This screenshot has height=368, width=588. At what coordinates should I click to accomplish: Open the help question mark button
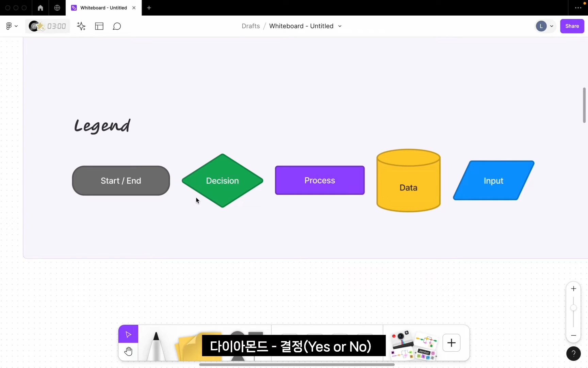click(573, 353)
